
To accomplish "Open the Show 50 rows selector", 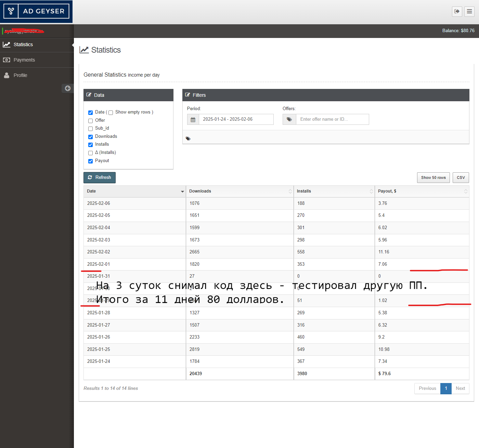I will (433, 177).
